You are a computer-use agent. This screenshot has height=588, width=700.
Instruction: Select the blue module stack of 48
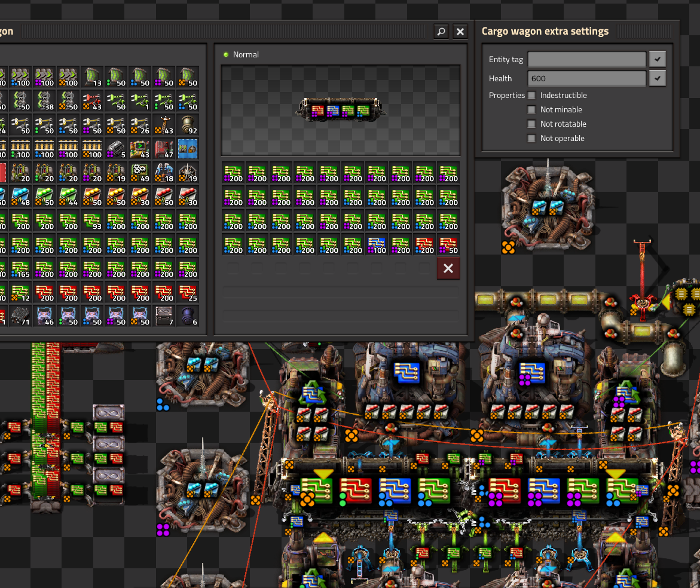[x=20, y=197]
